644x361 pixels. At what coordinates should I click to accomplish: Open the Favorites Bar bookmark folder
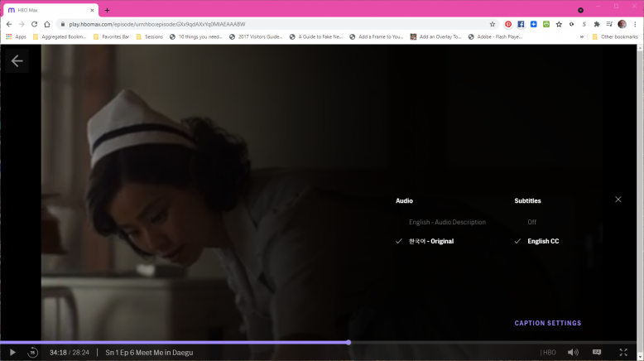(111, 37)
